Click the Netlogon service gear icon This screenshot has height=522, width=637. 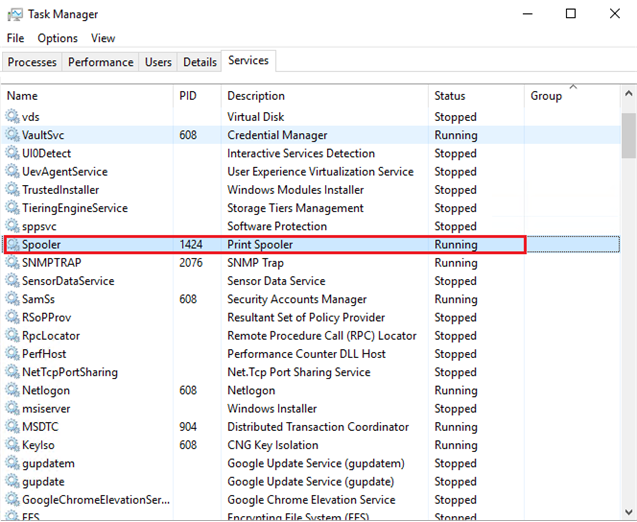point(13,390)
